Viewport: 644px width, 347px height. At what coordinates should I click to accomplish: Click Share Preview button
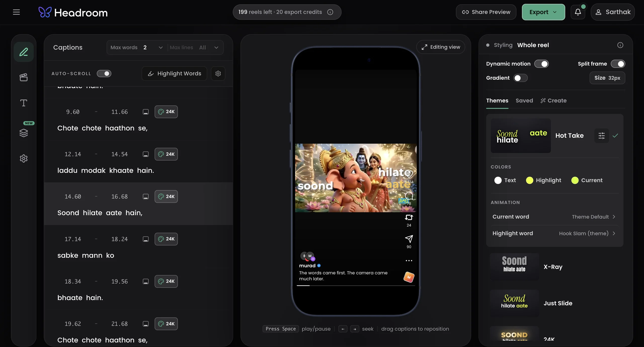click(x=486, y=12)
